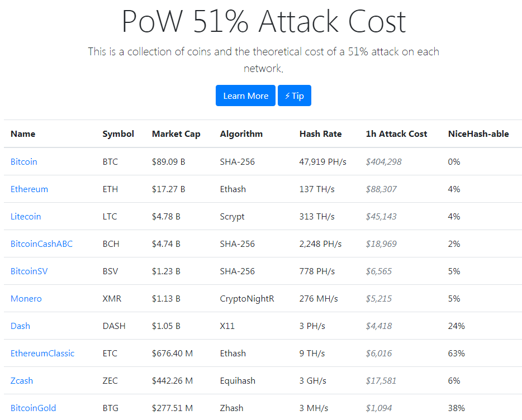This screenshot has width=522, height=420.
Task: Click the Hash Rate column header
Action: click(x=320, y=134)
